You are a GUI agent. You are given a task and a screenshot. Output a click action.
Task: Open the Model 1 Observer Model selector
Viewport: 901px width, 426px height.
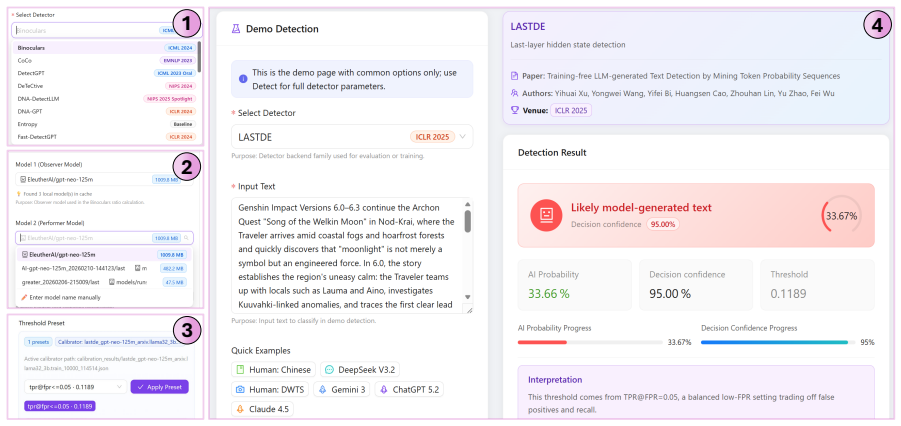click(x=104, y=179)
